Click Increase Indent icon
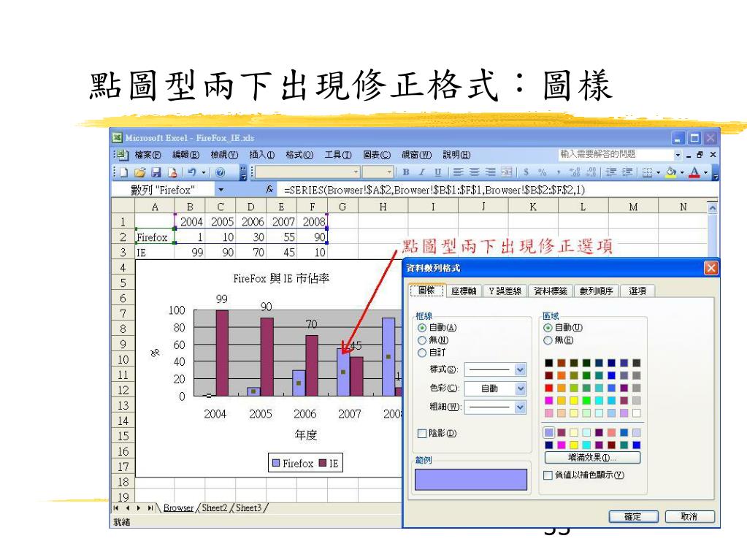This screenshot has height=560, width=747. click(x=628, y=172)
